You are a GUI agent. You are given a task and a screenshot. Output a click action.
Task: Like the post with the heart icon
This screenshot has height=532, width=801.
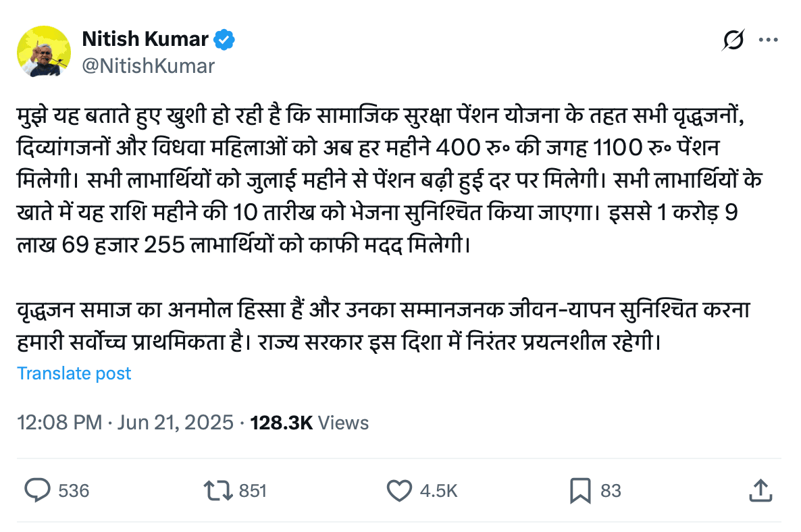coord(400,490)
